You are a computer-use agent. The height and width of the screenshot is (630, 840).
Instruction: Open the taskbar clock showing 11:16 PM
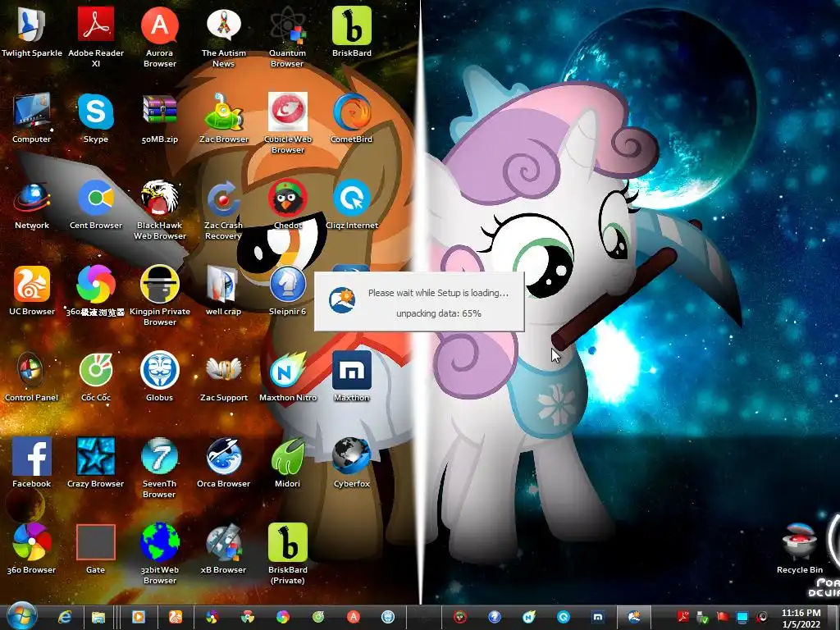801,619
